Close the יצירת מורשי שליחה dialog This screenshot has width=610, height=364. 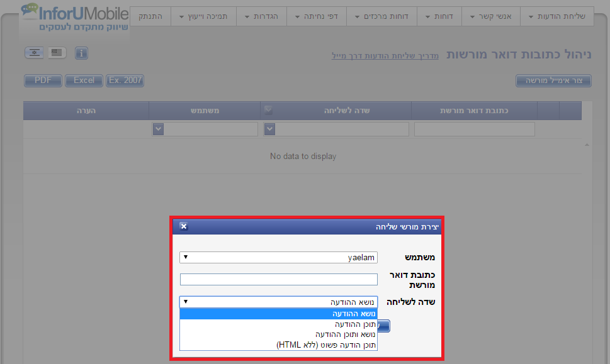(183, 226)
